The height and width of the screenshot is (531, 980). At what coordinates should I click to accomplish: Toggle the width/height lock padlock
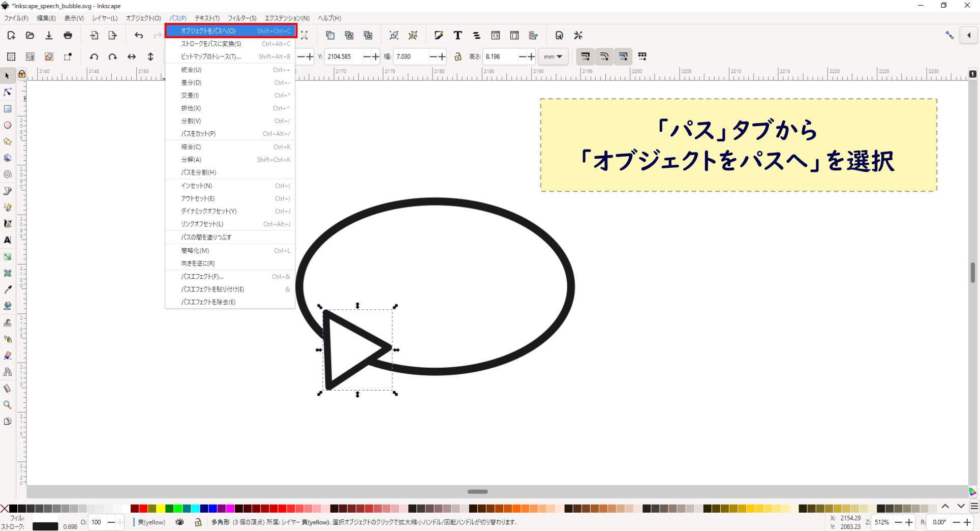(x=458, y=56)
